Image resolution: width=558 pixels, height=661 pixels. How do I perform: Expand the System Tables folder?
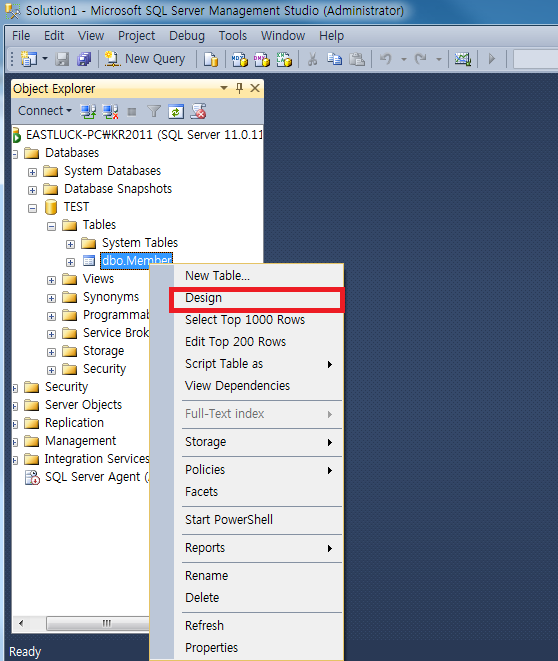(x=70, y=245)
